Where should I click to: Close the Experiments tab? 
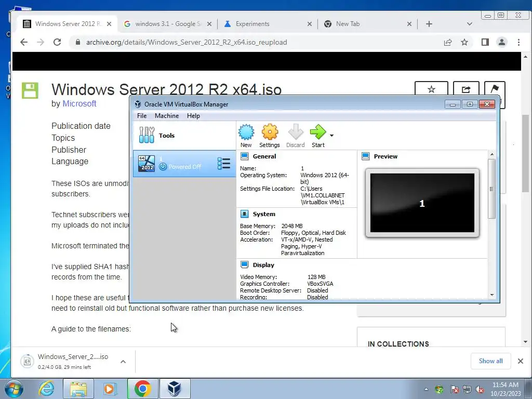tap(310, 24)
